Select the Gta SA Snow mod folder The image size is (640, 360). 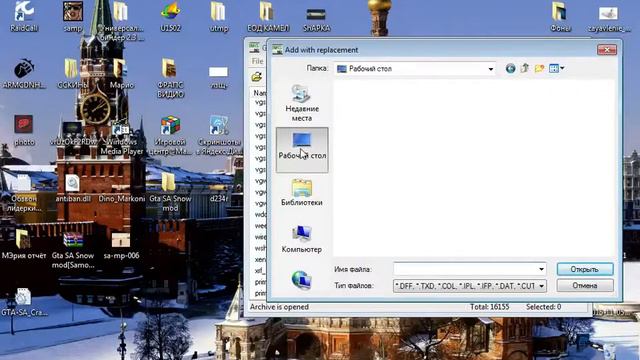170,192
